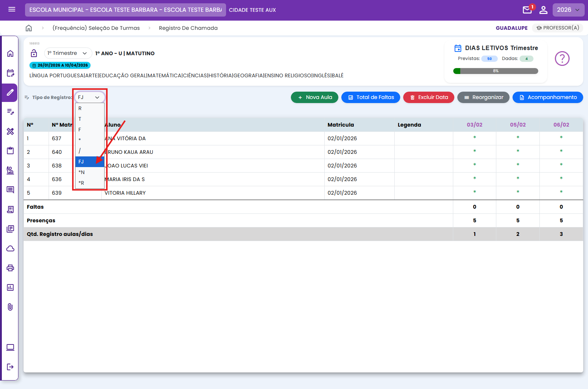Open the hamburger menu in top bar
The image size is (588, 389).
12,10
